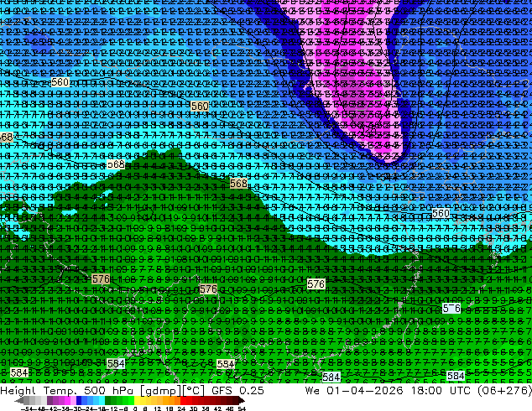This screenshot has height=411, width=532.
Task: Click the white 576 contour label
Action: tap(316, 284)
